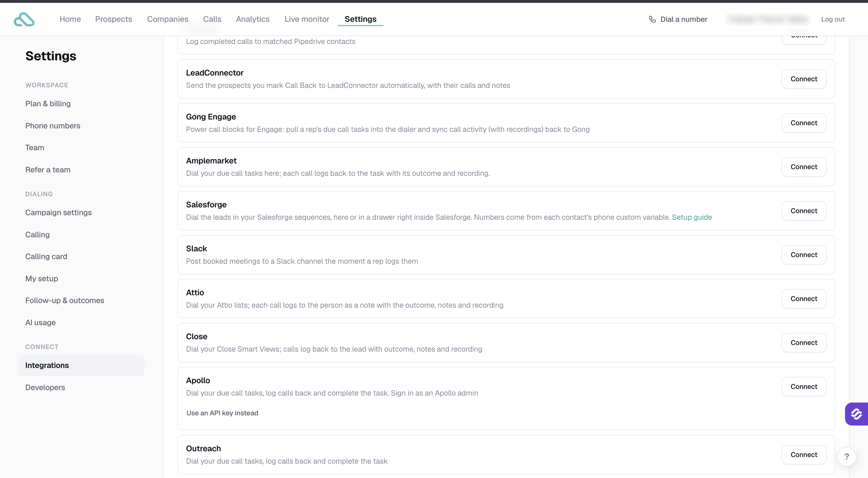Click the Attio title
Viewport: 868px width, 478px height.
(x=195, y=292)
